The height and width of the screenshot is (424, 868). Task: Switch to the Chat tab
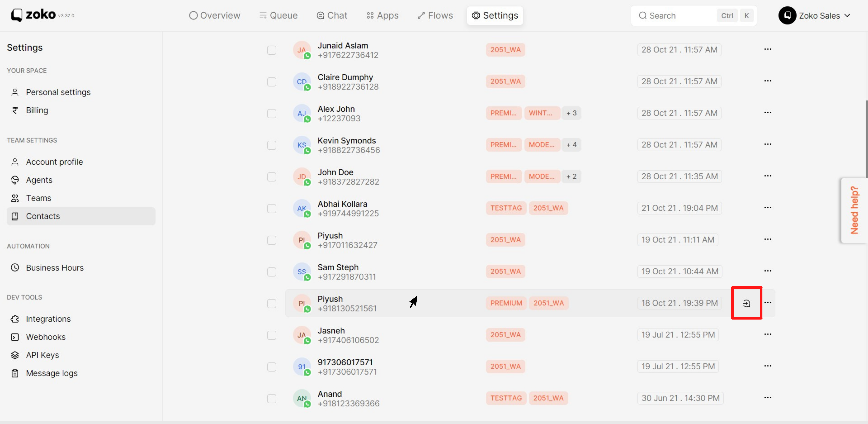(332, 16)
